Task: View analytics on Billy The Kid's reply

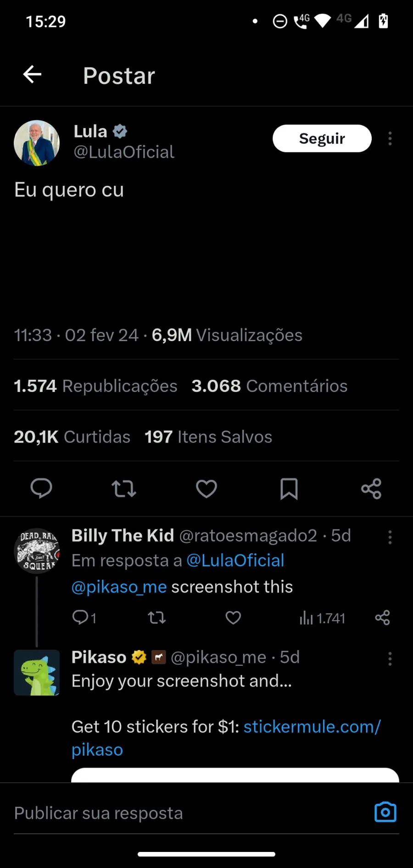Action: (x=322, y=618)
